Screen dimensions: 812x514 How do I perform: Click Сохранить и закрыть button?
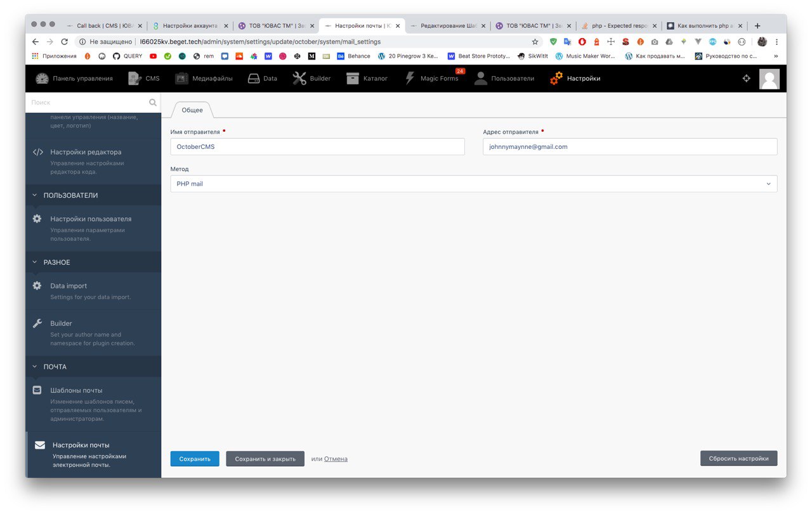[265, 459]
